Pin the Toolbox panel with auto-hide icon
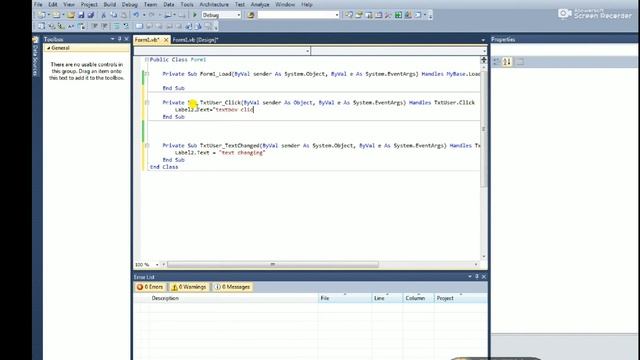Image resolution: width=640 pixels, height=360 pixels. (x=119, y=39)
